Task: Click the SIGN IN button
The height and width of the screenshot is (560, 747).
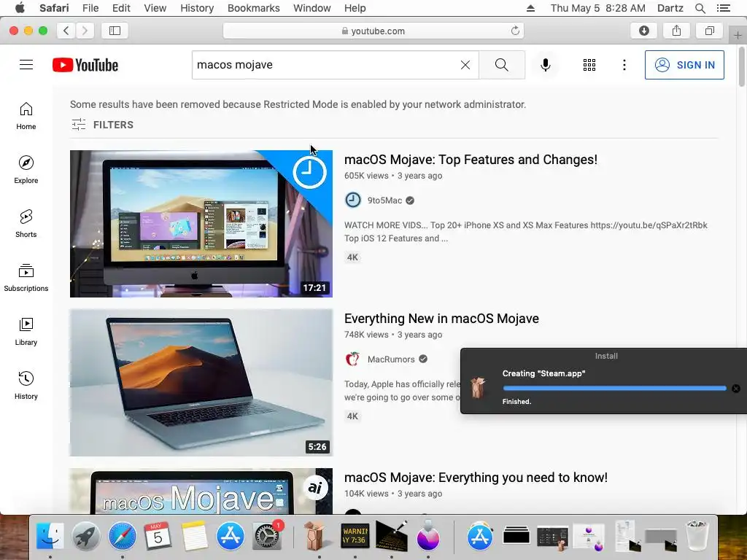Action: tap(684, 65)
